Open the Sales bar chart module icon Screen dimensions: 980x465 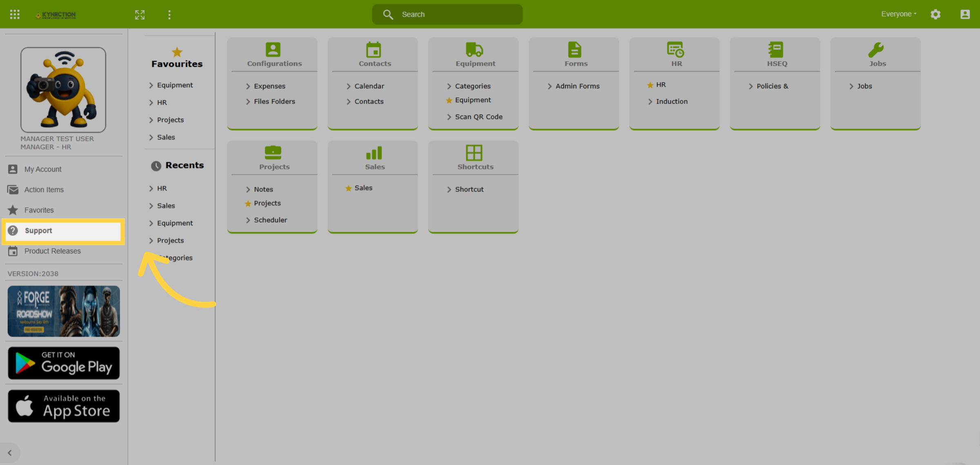coord(374,152)
